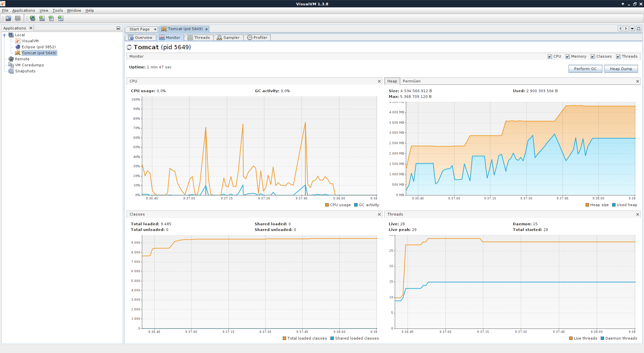Uncheck the Memory graph checkbox

pyautogui.click(x=568, y=57)
